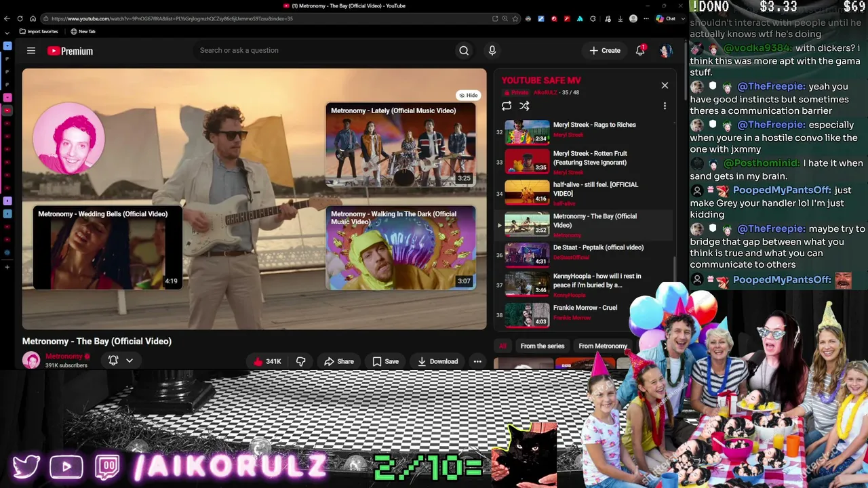Open Walking In The Dark end card

click(x=401, y=248)
